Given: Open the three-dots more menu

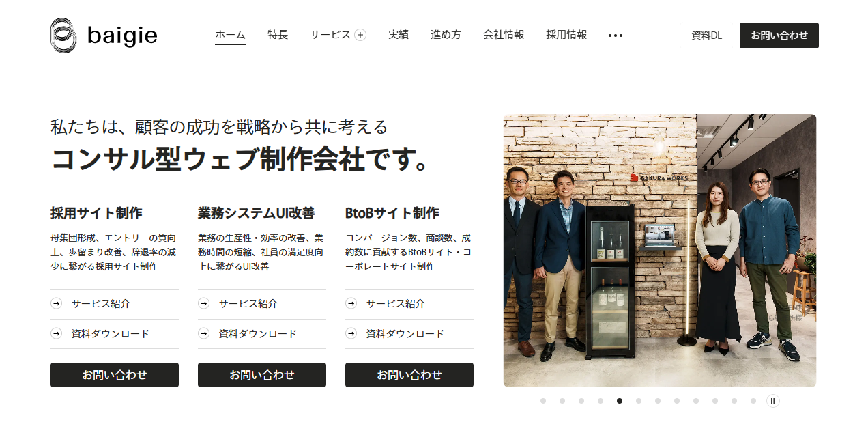Looking at the screenshot, I should click(x=616, y=36).
